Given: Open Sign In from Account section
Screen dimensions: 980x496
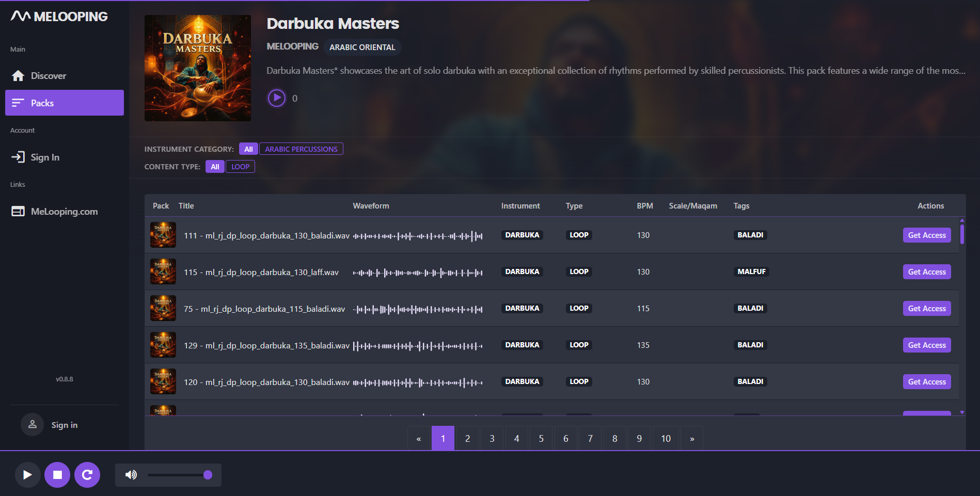Looking at the screenshot, I should tap(45, 157).
